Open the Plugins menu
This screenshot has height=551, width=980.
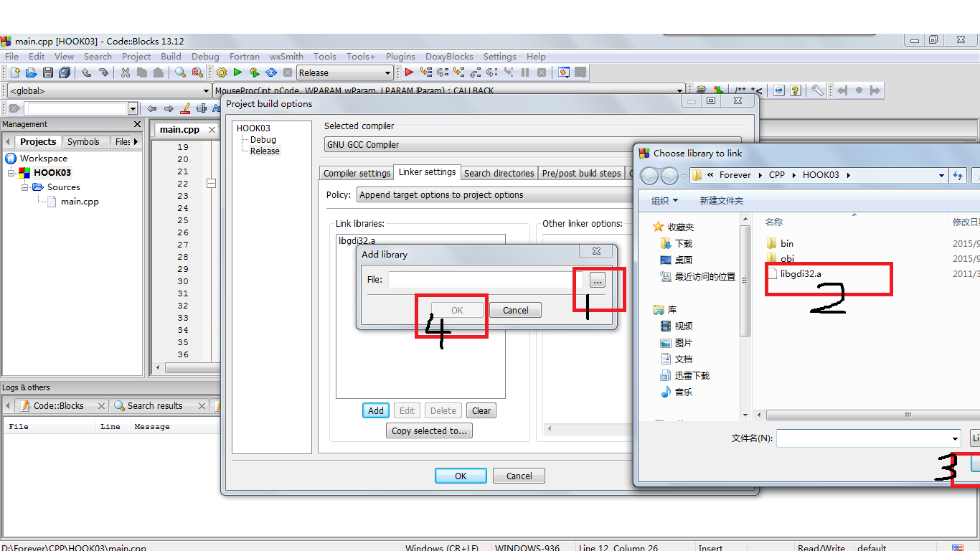tap(400, 56)
